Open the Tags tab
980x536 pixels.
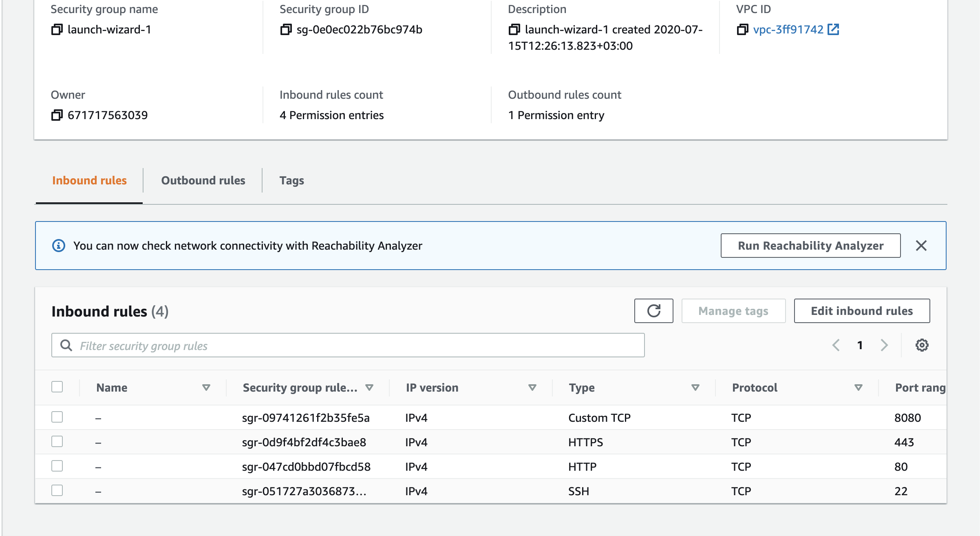click(x=291, y=180)
